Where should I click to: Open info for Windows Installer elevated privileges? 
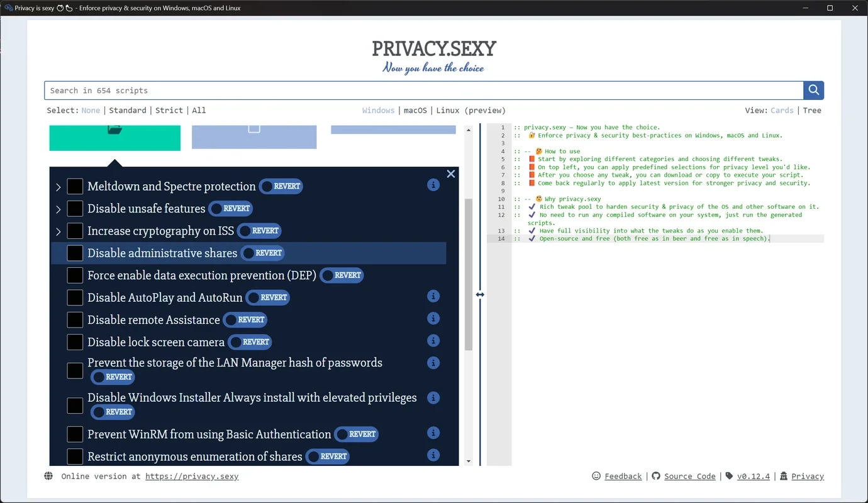(433, 398)
